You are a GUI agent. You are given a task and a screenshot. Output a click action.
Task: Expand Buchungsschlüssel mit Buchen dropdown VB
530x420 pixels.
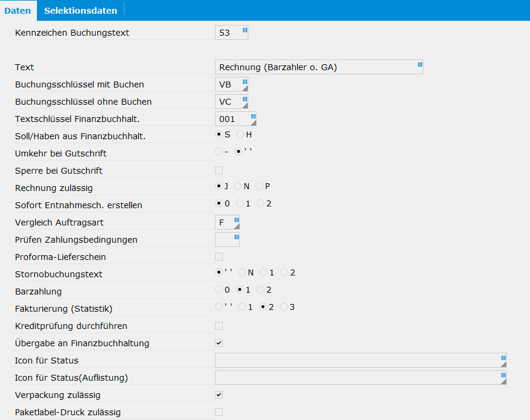[245, 89]
